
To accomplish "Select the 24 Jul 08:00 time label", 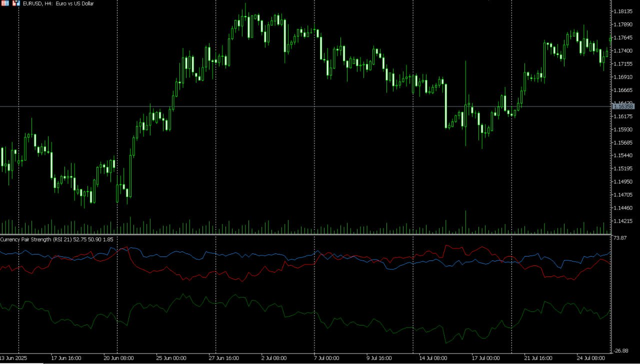I will (x=591, y=358).
